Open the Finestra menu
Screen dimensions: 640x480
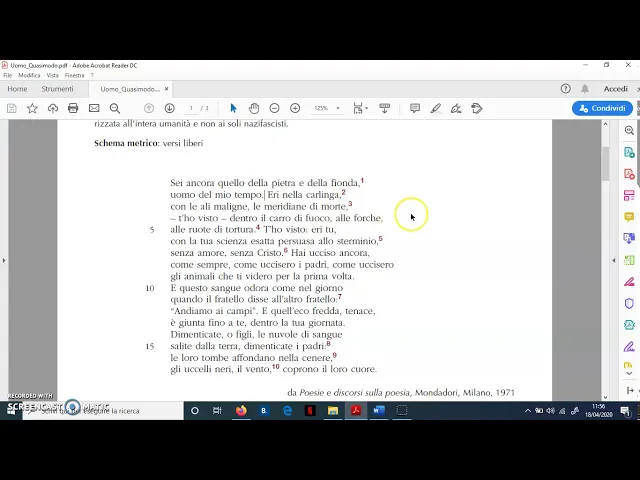coord(74,76)
